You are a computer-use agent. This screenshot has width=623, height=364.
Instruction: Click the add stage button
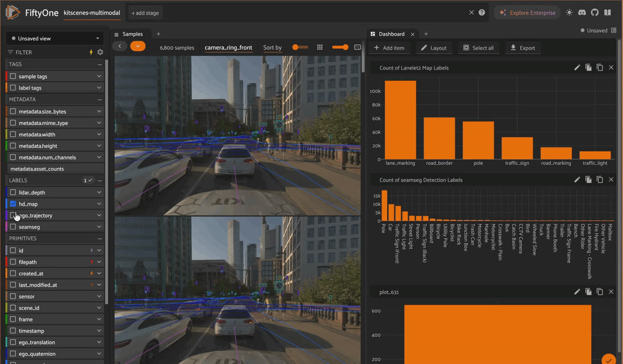tap(145, 12)
